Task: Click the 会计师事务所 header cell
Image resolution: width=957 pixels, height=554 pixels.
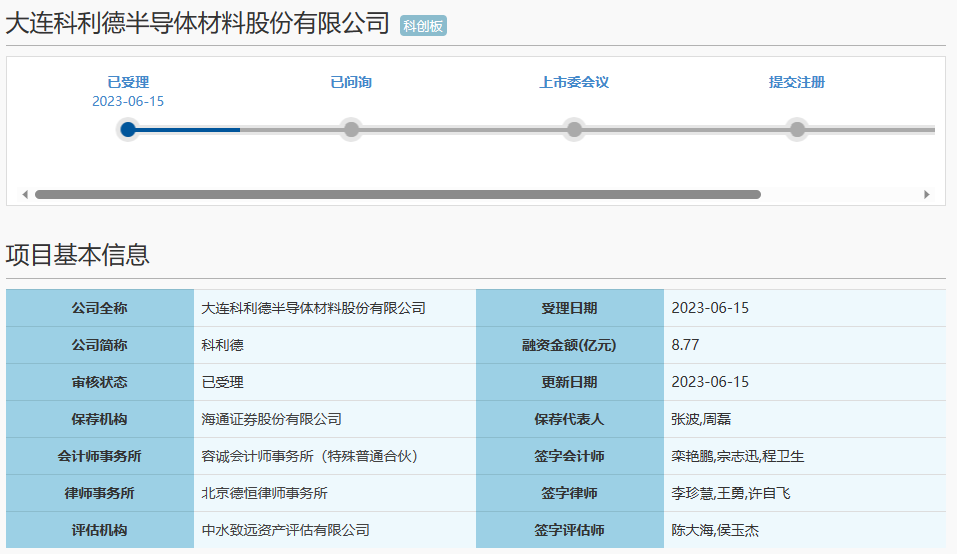Action: point(100,456)
